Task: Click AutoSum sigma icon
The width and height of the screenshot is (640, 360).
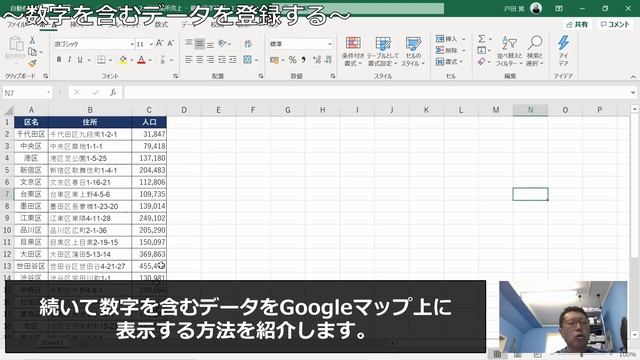Action: [x=482, y=39]
